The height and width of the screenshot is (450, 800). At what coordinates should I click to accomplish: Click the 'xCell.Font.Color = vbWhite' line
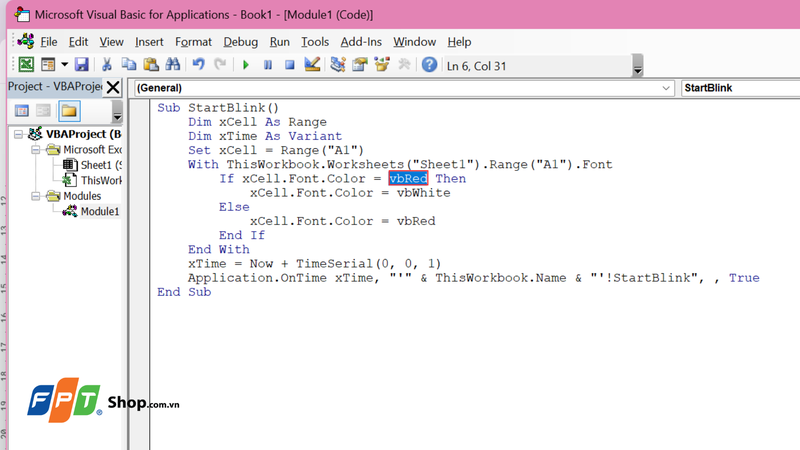350,193
